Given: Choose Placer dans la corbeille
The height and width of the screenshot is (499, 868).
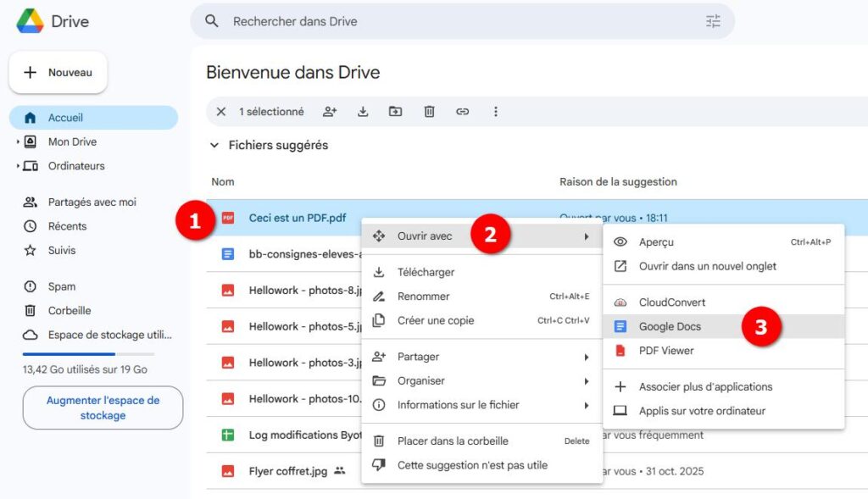Looking at the screenshot, I should click(481, 441).
